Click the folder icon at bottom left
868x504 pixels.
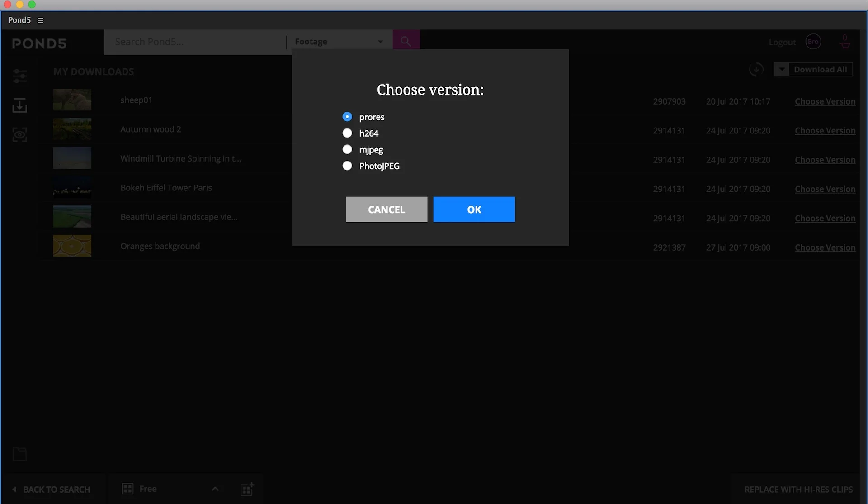[19, 454]
